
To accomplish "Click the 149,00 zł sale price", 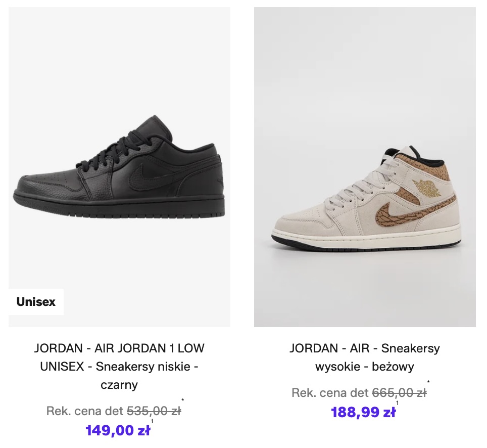I will [x=117, y=430].
